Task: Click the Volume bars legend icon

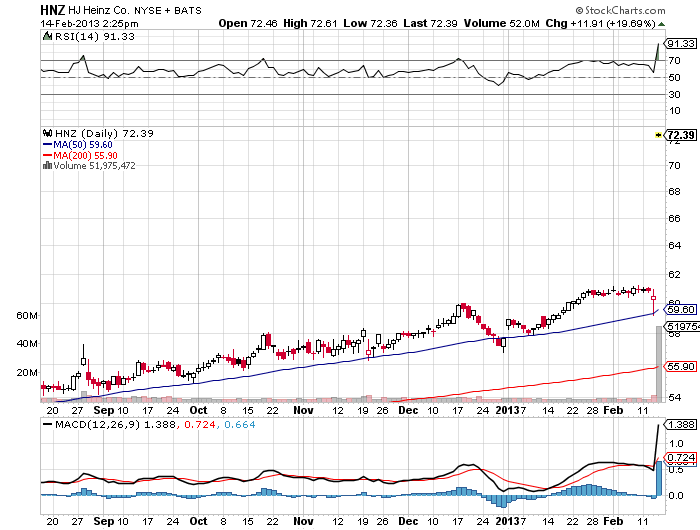Action: 47,166
